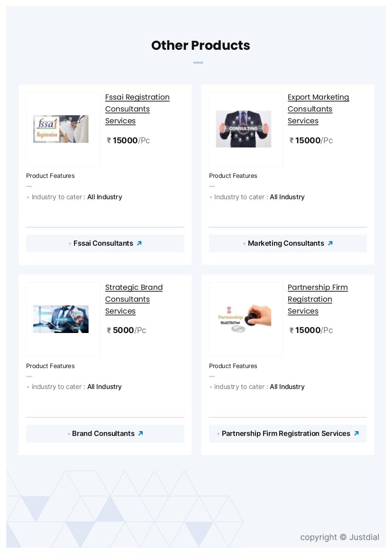This screenshot has width=392, height=555.
Task: Select the Strategic Brand product thumbnail
Action: click(61, 319)
